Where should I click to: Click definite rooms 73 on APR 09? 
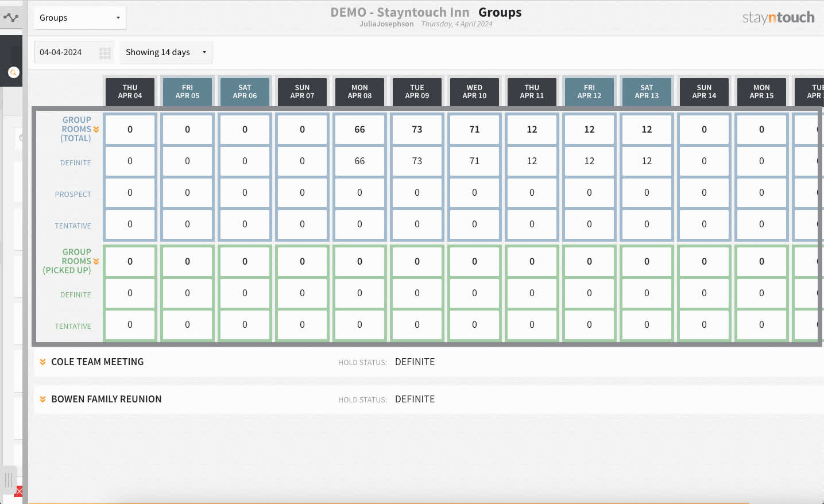[x=417, y=161]
